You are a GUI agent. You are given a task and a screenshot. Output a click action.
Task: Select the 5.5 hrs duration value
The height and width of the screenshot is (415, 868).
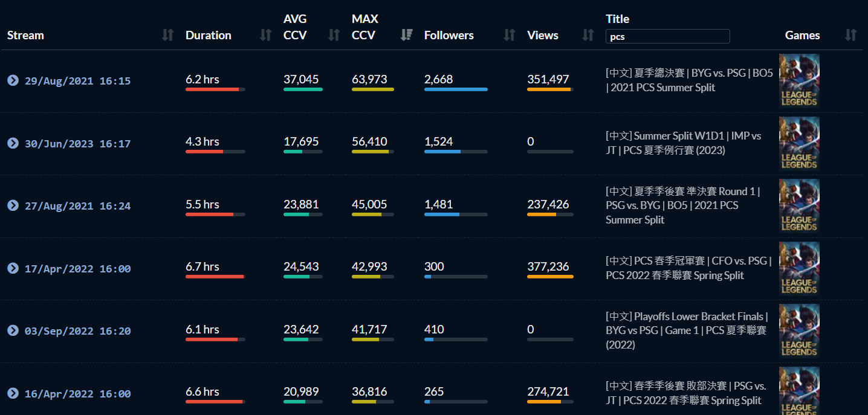click(x=202, y=204)
